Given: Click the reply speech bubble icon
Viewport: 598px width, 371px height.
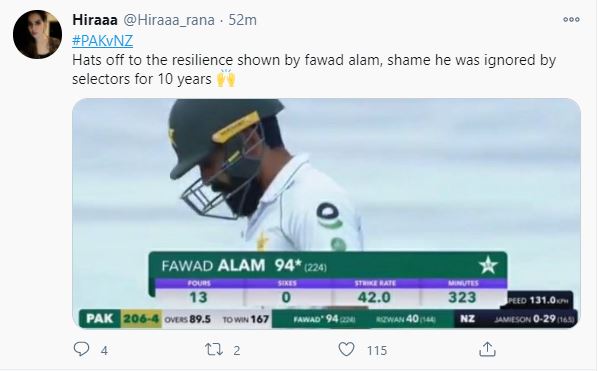Looking at the screenshot, I should point(81,349).
